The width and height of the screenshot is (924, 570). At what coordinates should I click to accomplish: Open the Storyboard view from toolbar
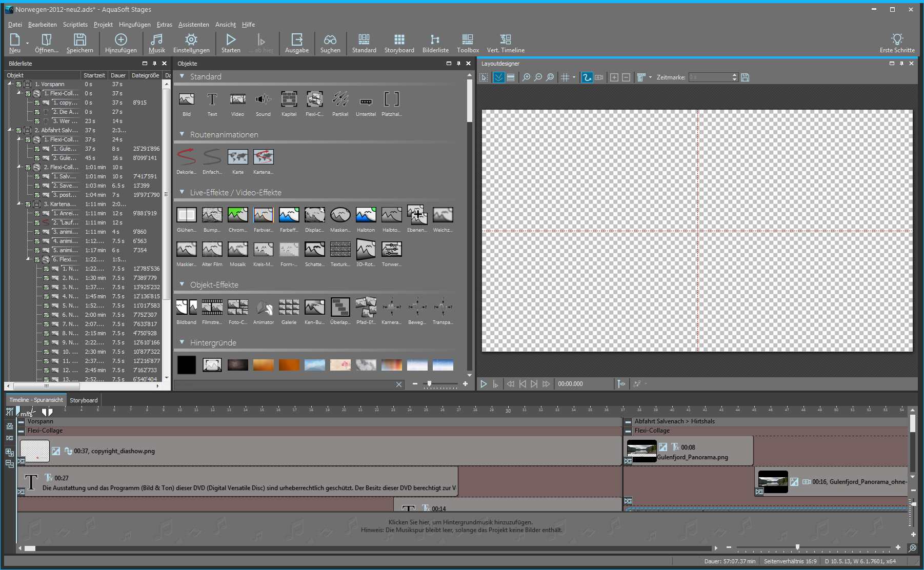click(399, 43)
